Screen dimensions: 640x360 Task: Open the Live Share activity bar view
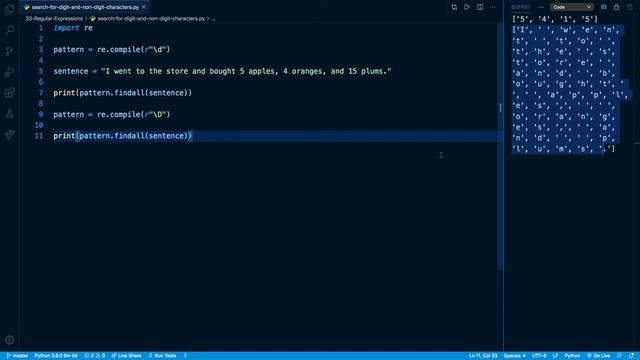coord(9,135)
